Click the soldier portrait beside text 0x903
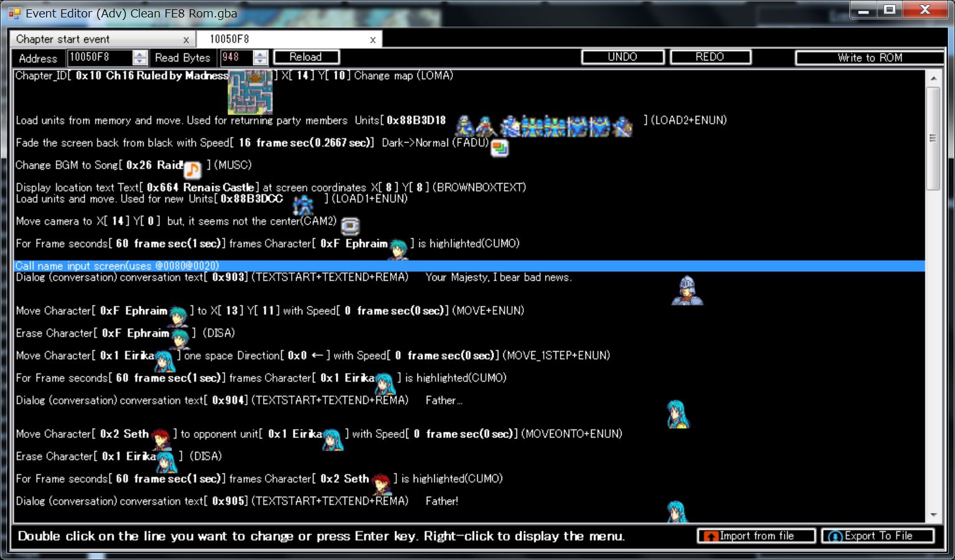 click(687, 291)
